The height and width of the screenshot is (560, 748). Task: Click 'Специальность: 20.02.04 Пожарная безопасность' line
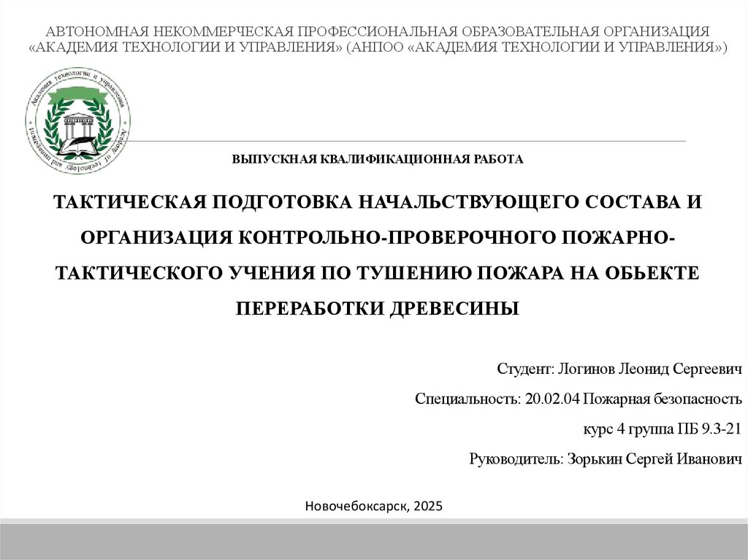click(x=579, y=399)
